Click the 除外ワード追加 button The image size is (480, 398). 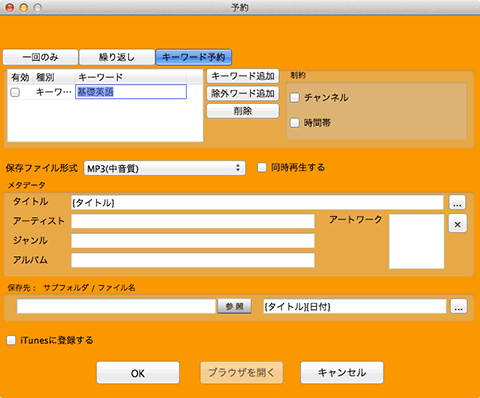tap(243, 94)
